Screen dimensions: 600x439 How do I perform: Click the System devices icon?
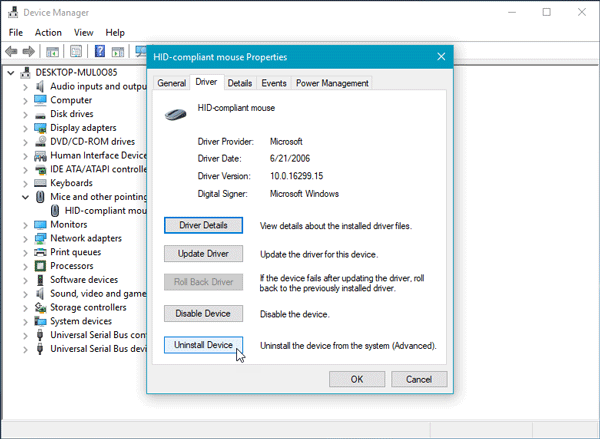[x=40, y=321]
